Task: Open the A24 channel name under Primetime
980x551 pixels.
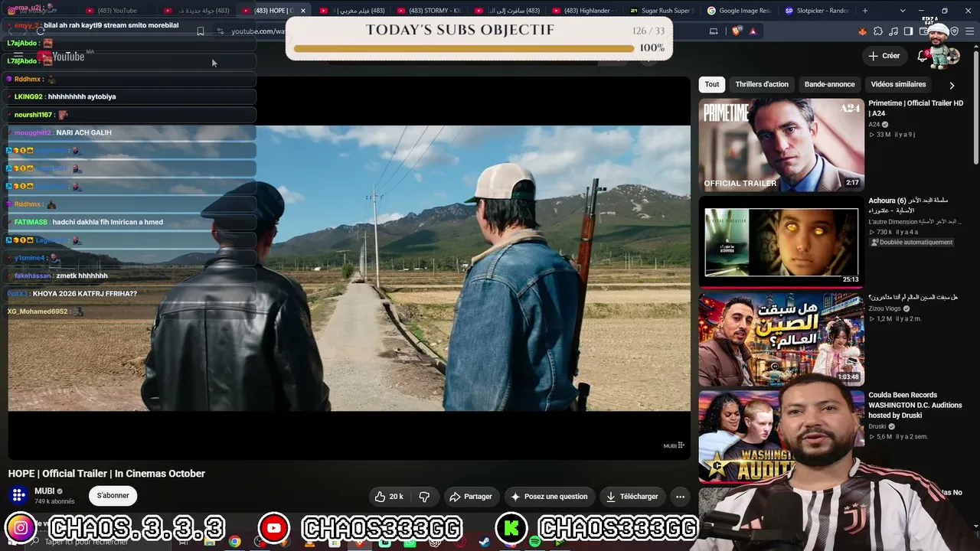Action: 874,125
